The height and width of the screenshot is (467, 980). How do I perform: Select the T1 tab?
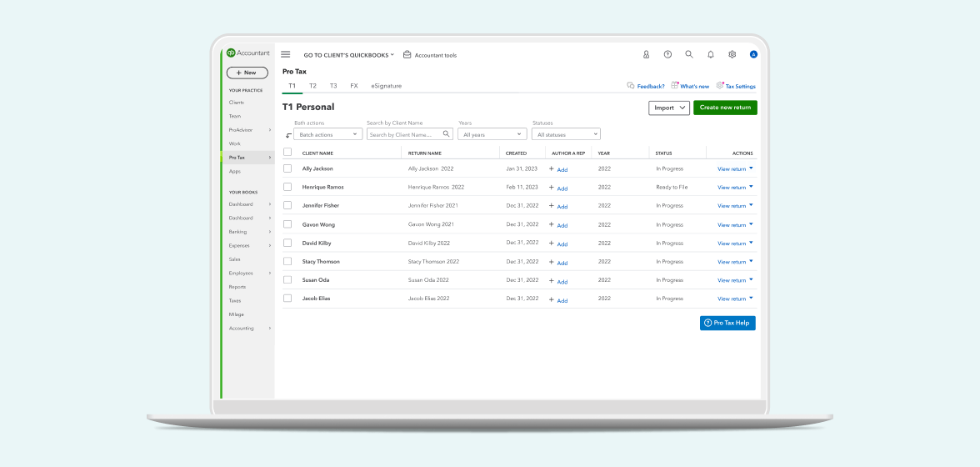[292, 86]
